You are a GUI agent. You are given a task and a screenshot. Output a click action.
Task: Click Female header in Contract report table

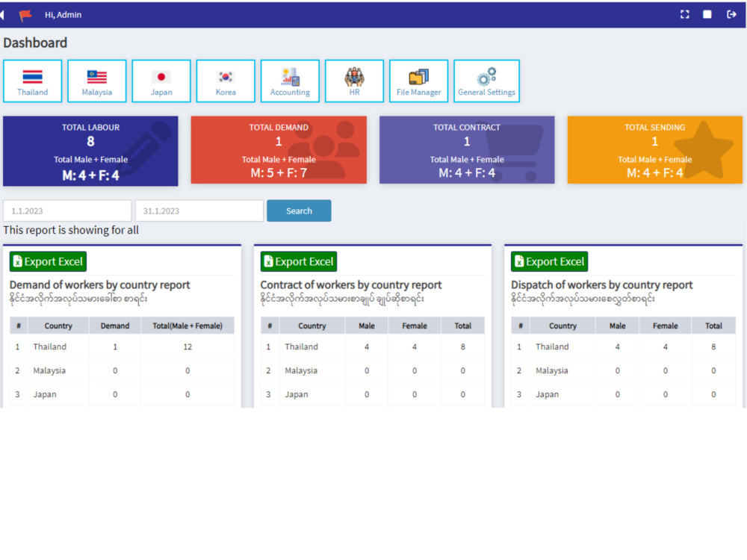[415, 326]
